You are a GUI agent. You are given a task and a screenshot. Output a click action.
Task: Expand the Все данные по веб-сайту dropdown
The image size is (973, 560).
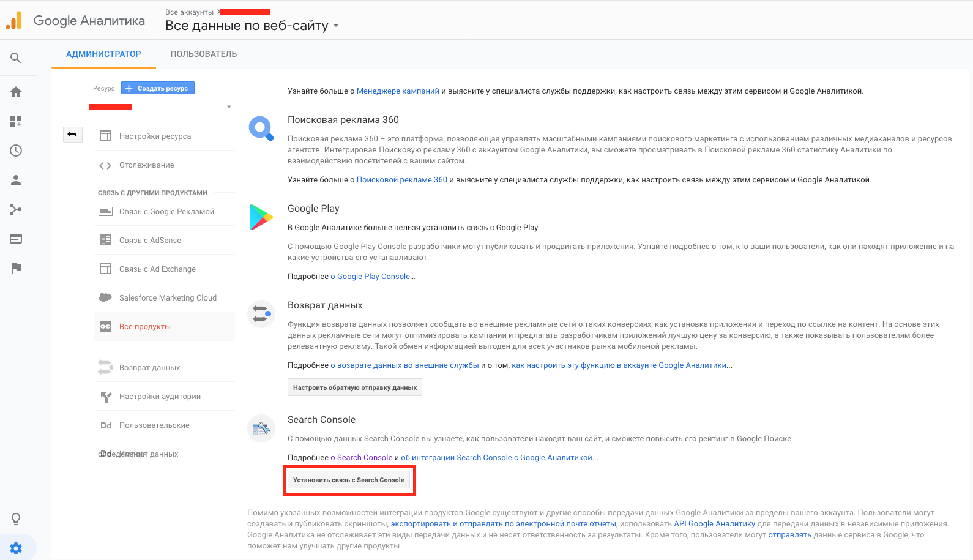[x=335, y=26]
